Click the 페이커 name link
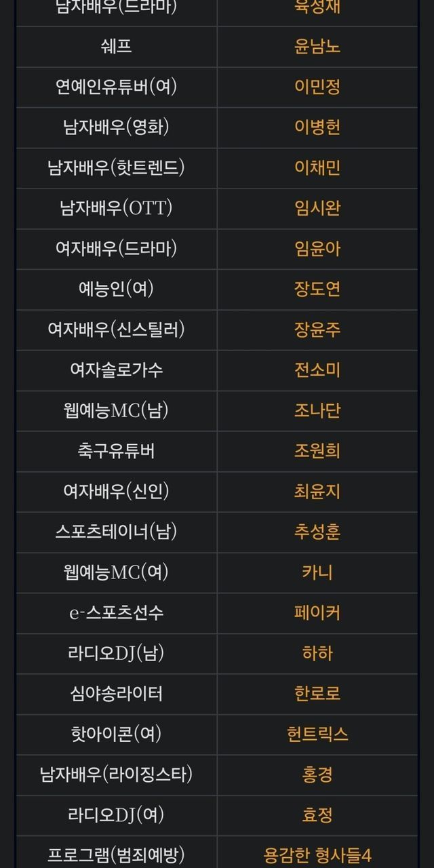 pos(317,613)
